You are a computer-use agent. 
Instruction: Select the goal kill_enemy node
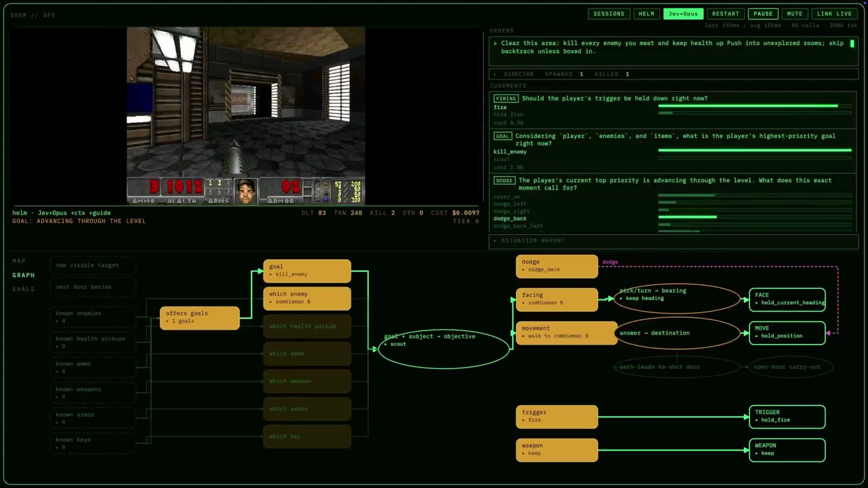[x=307, y=271]
